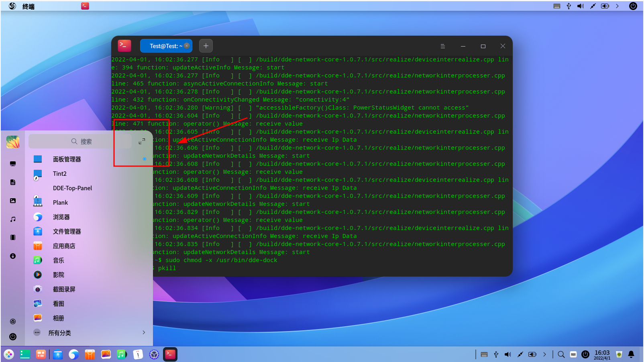
Task: Open notifications bell in bottom dock
Action: point(631,354)
